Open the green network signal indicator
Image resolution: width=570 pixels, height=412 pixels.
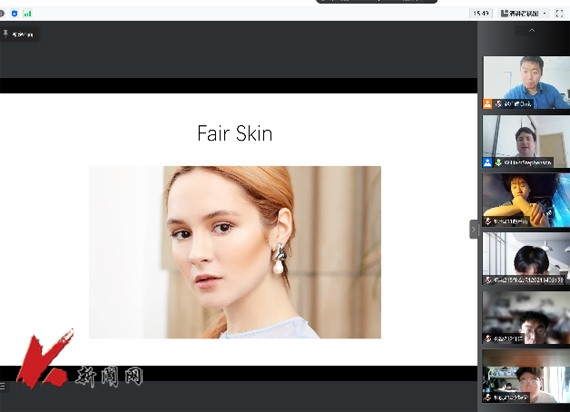(28, 14)
